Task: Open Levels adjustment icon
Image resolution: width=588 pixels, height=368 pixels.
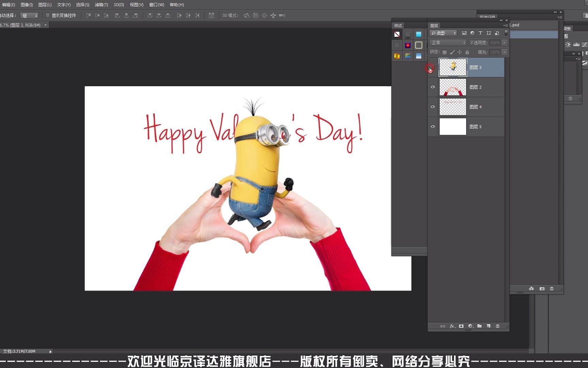Action: [576, 45]
